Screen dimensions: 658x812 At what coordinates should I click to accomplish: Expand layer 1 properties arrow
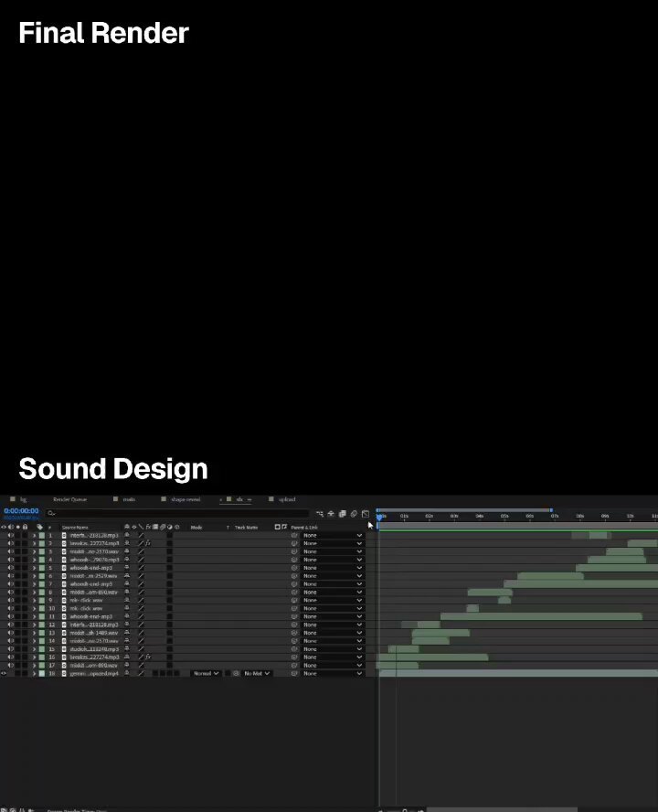pyautogui.click(x=34, y=536)
